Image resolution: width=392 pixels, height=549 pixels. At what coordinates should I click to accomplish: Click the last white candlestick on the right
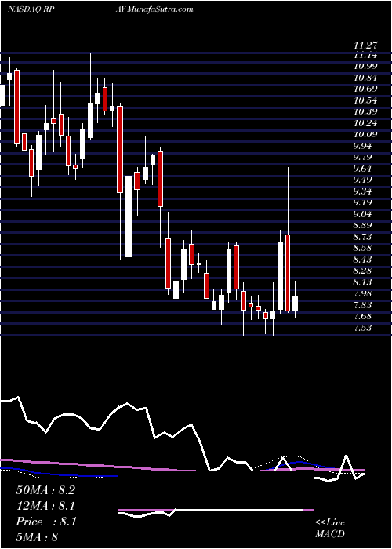(x=295, y=304)
